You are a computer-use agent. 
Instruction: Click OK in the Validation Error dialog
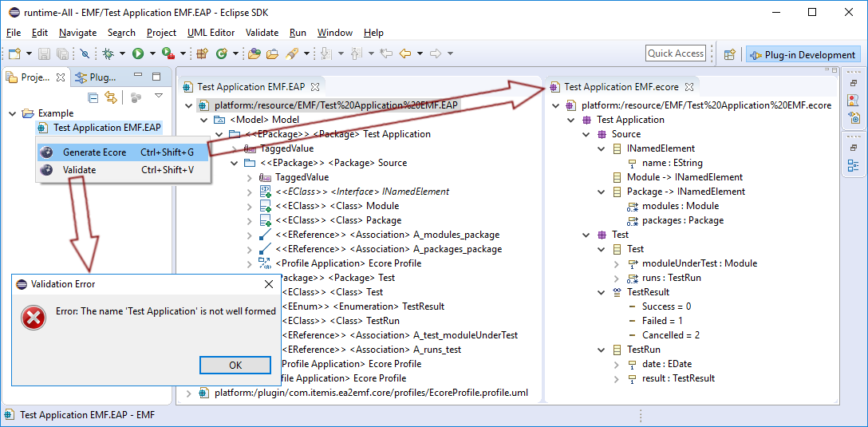coord(235,365)
